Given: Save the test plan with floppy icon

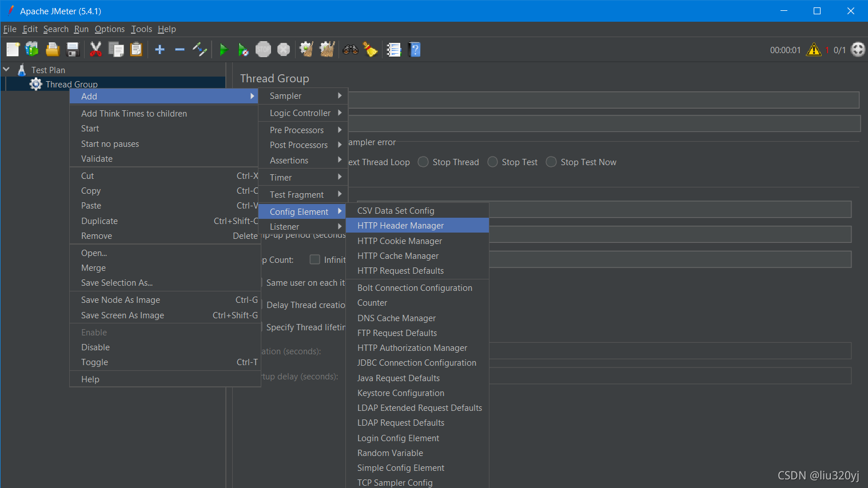Looking at the screenshot, I should coord(73,50).
